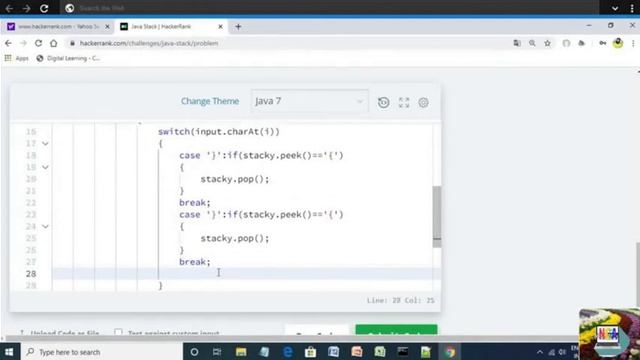Click the translate page icon
The height and width of the screenshot is (360, 640).
517,43
